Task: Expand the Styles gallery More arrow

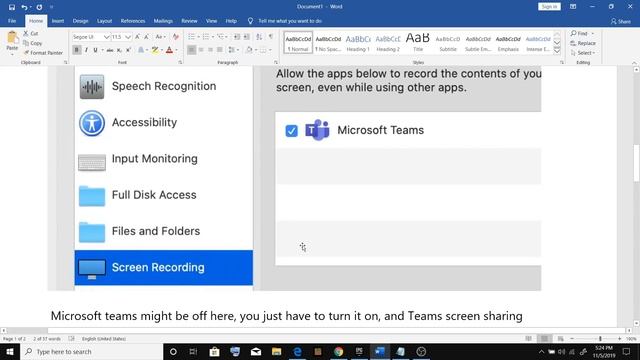Action: [557, 50]
